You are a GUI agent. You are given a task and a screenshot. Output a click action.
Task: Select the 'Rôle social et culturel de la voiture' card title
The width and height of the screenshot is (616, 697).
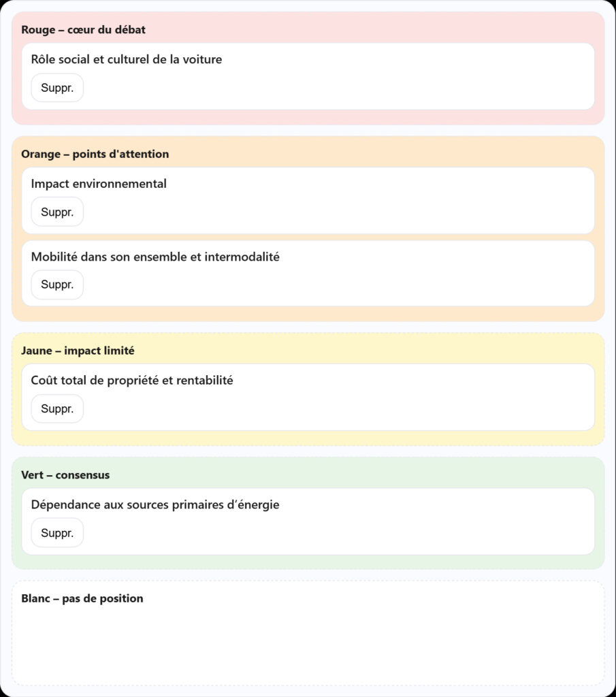coord(127,60)
